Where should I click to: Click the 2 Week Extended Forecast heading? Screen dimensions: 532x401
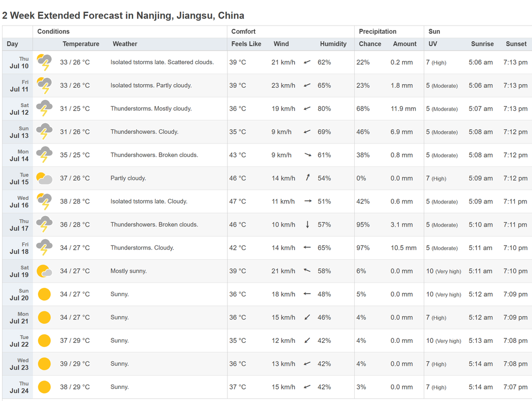click(123, 16)
